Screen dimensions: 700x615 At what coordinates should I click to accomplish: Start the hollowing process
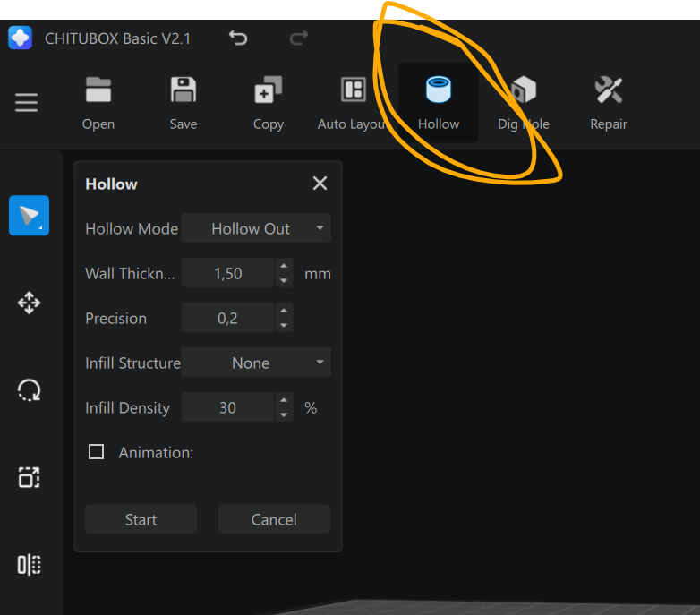pyautogui.click(x=141, y=519)
